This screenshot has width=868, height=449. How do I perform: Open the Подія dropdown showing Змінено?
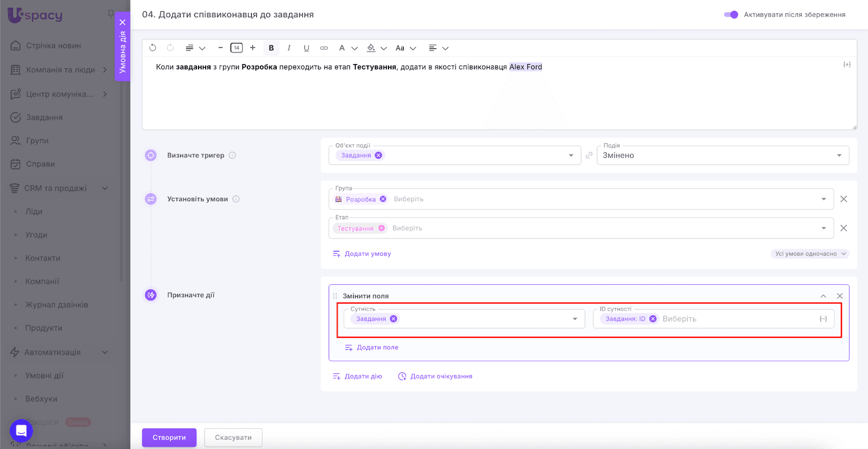click(x=723, y=156)
